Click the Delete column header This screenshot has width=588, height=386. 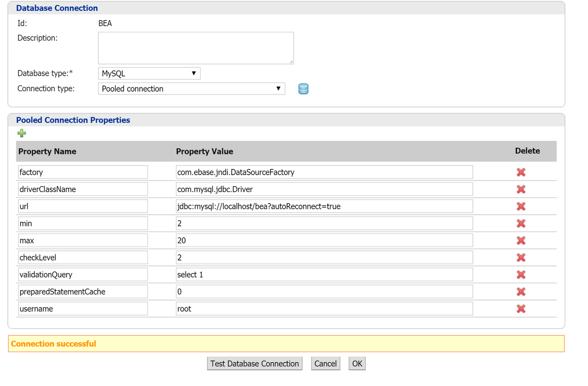pyautogui.click(x=527, y=151)
